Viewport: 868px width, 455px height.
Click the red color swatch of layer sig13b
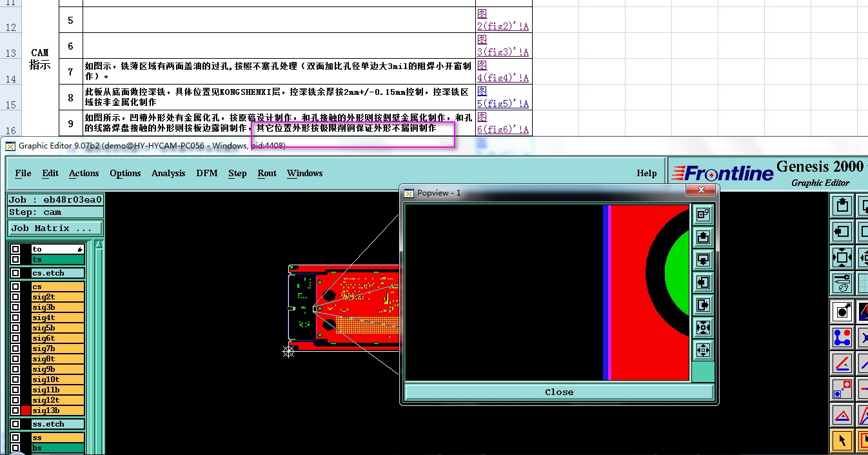coord(26,410)
